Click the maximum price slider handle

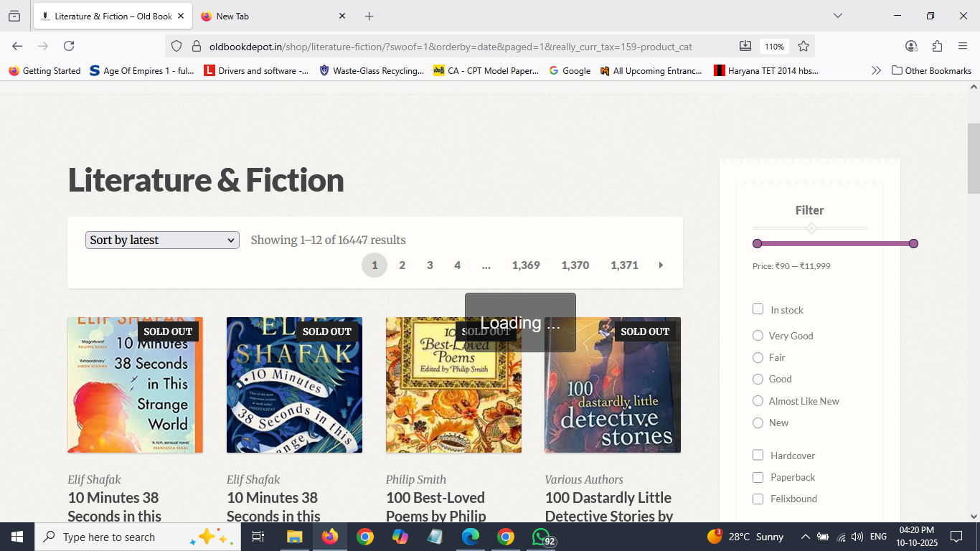pos(913,243)
